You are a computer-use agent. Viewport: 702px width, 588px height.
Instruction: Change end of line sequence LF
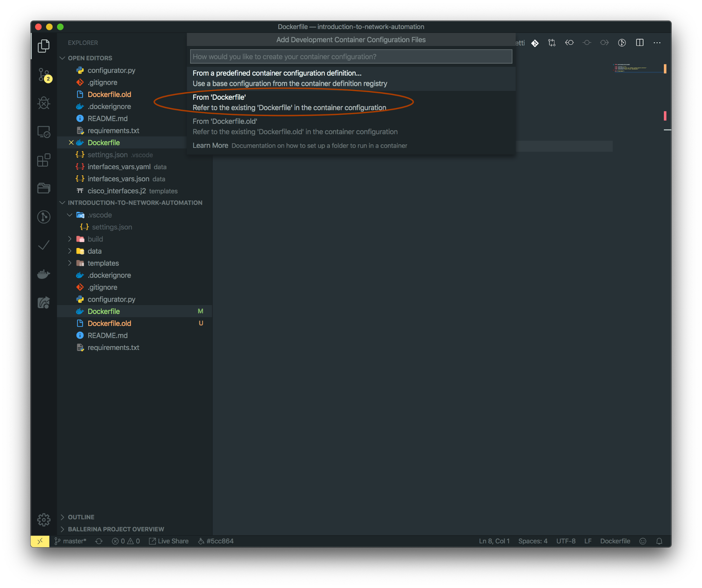(x=588, y=541)
